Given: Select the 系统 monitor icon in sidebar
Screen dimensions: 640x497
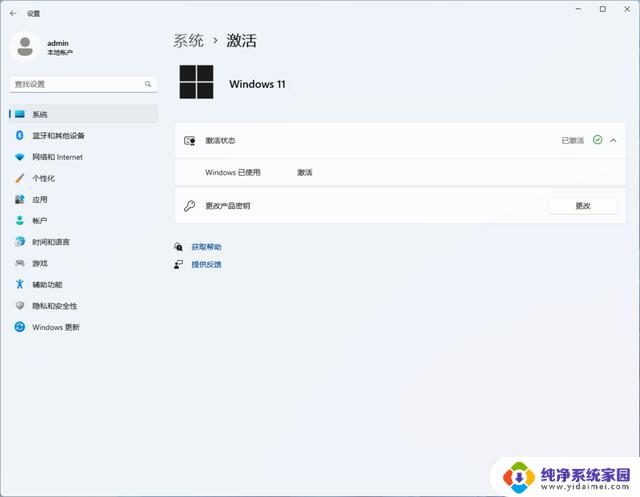Looking at the screenshot, I should pos(20,114).
